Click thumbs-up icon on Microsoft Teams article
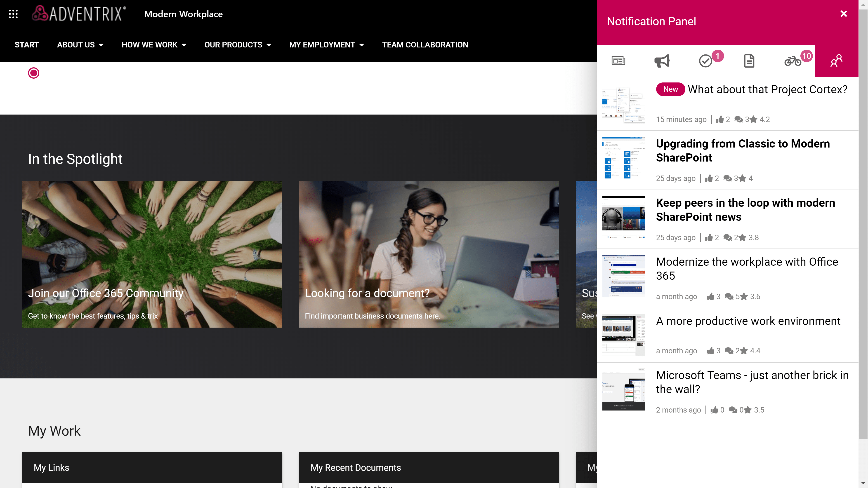Image resolution: width=868 pixels, height=488 pixels. [x=714, y=410]
